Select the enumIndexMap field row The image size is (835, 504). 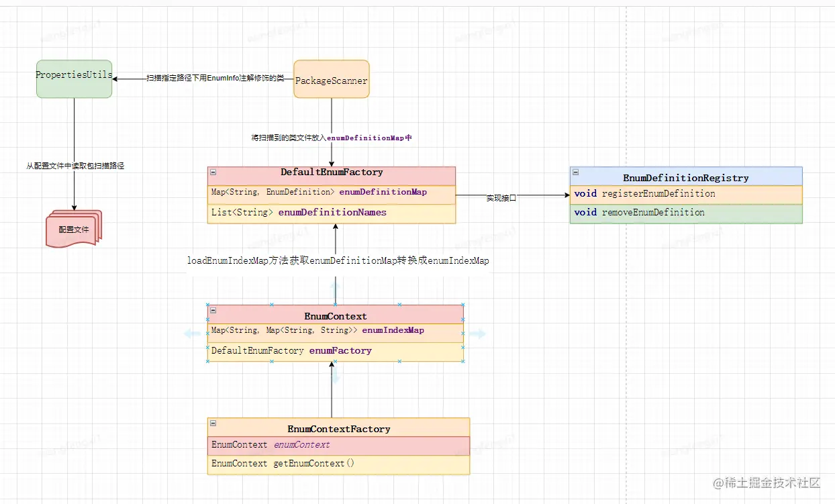pos(336,333)
